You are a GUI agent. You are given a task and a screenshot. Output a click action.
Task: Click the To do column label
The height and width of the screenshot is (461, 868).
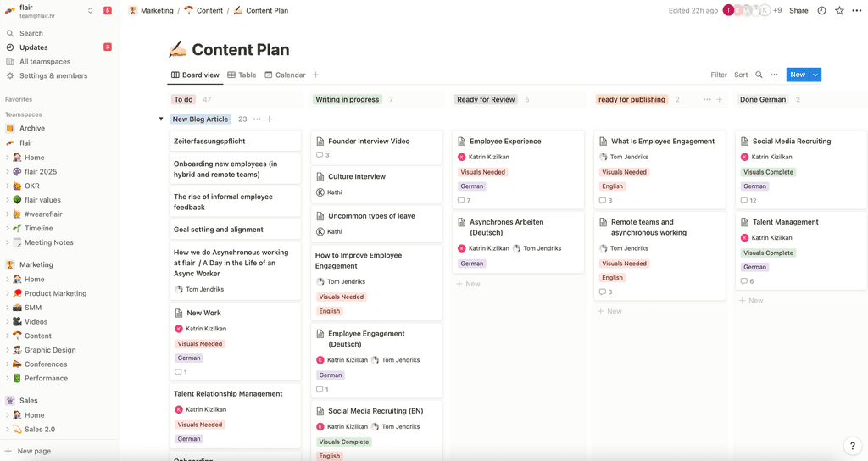pyautogui.click(x=183, y=100)
